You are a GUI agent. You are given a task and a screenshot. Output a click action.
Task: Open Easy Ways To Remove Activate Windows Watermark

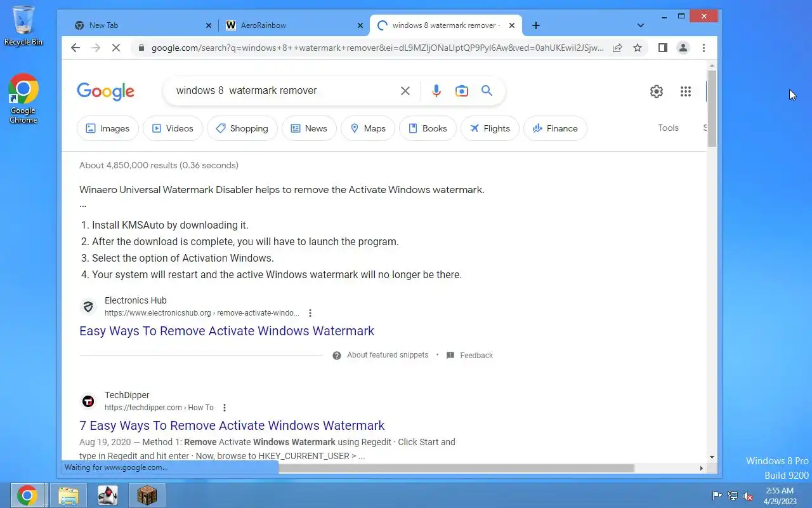coord(226,331)
